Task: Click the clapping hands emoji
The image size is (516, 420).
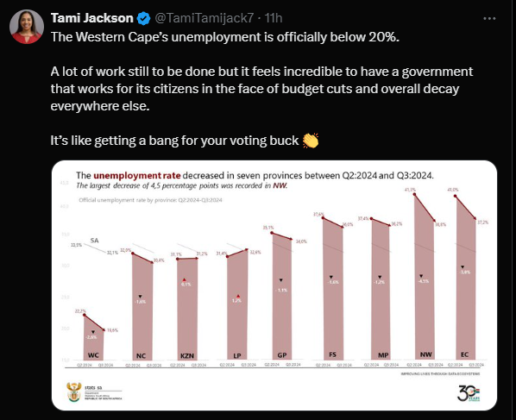Action: (311, 141)
